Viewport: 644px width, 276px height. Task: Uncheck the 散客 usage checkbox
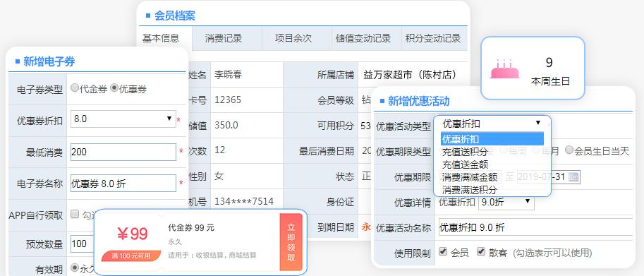pyautogui.click(x=480, y=251)
